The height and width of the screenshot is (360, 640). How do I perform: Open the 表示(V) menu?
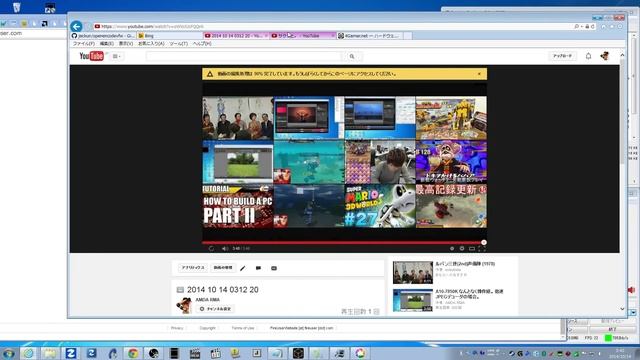[x=126, y=44]
